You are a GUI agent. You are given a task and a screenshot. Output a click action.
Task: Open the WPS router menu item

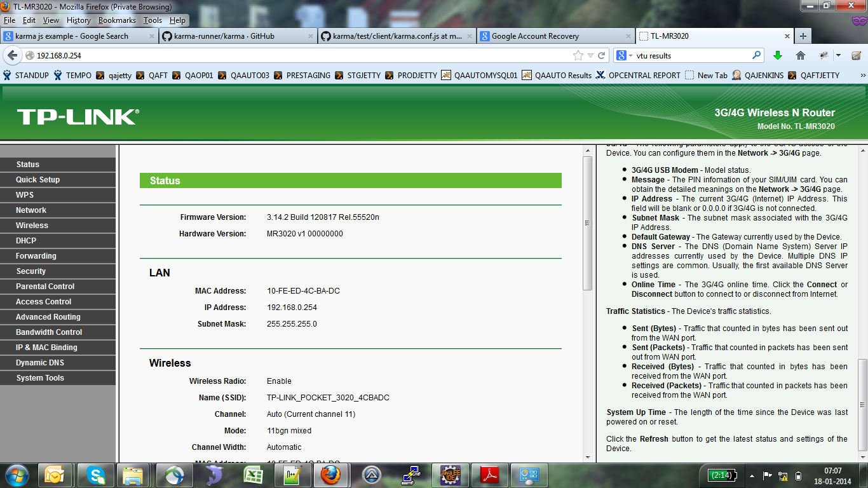coord(58,195)
